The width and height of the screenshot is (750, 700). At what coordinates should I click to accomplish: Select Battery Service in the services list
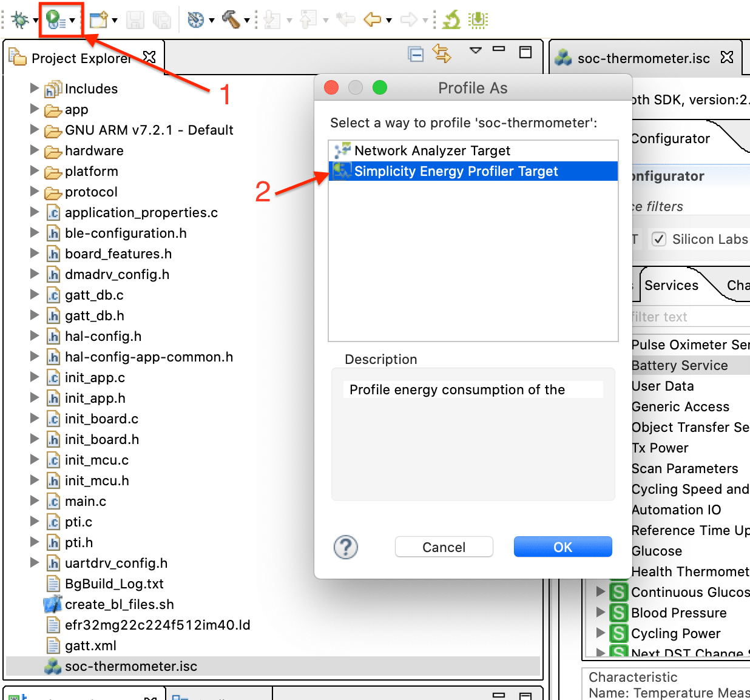pos(680,365)
